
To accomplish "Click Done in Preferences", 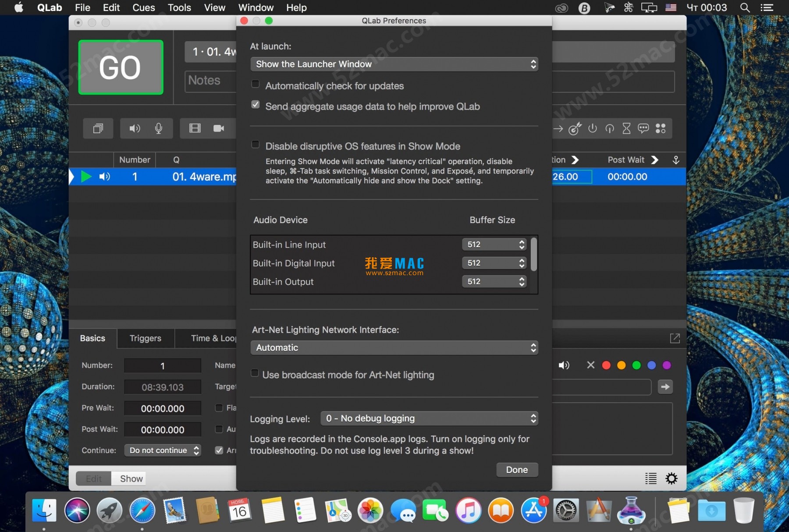I will pos(517,470).
